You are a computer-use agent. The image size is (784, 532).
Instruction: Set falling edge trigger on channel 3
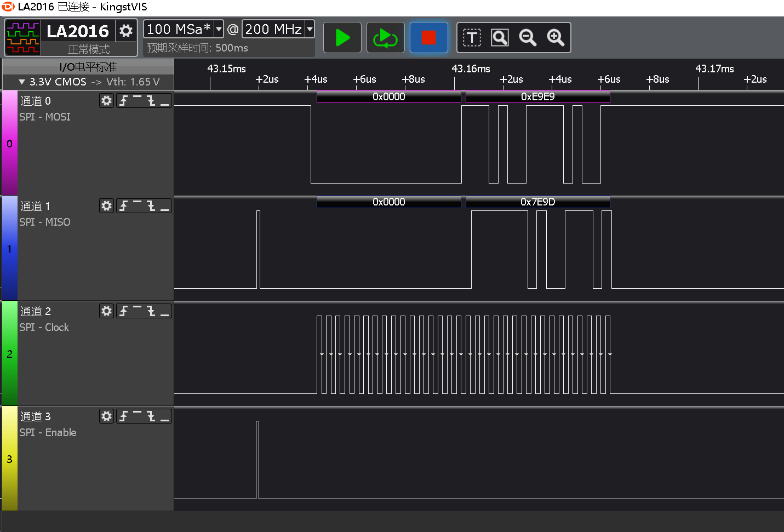click(151, 416)
